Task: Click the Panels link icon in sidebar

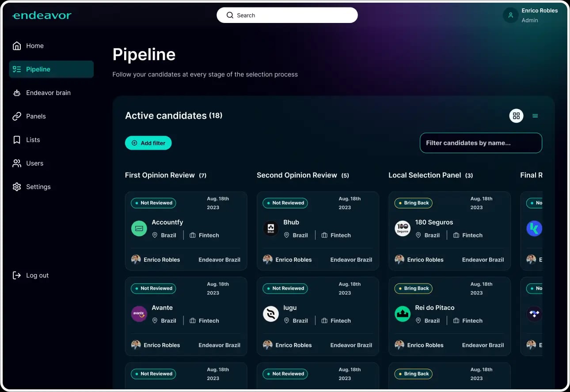Action: click(x=17, y=116)
